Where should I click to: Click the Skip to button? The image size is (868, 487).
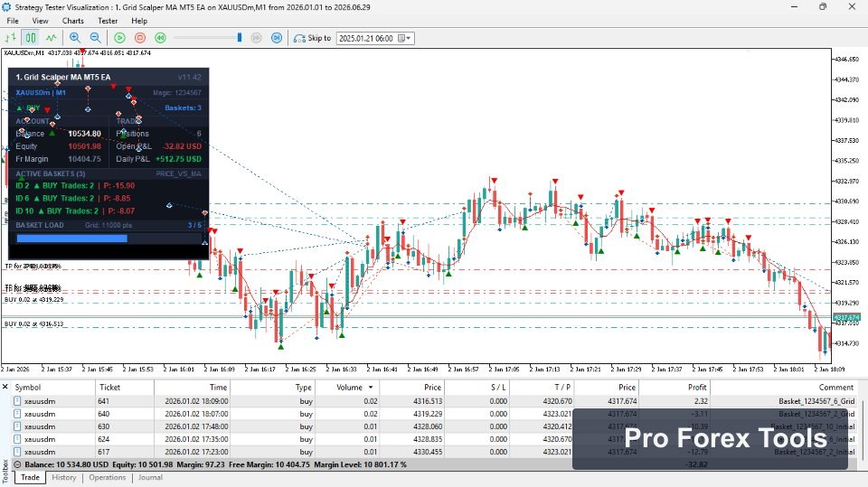point(313,38)
